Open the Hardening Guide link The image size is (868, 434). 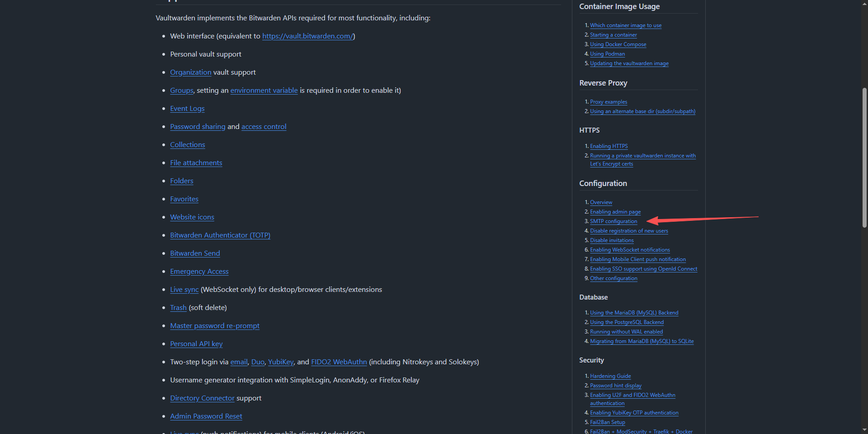click(610, 376)
